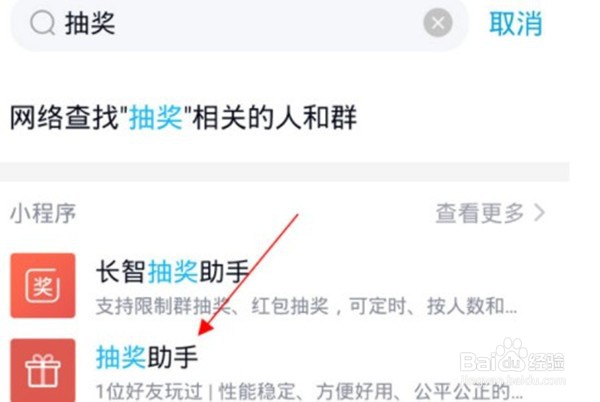600x402 pixels.
Task: Cancel the search via 取消
Action: click(515, 24)
